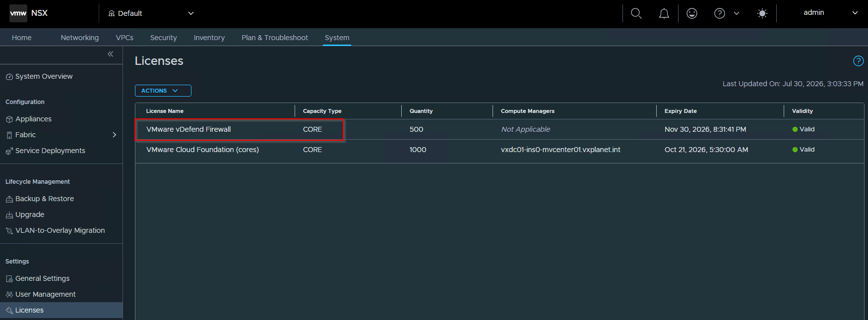Open Backup & Restore page
Image resolution: width=868 pixels, height=320 pixels.
45,199
